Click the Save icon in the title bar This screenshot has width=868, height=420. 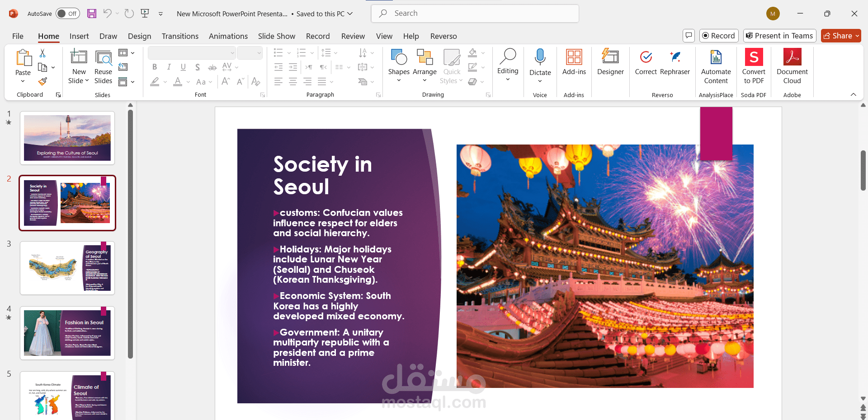[92, 14]
